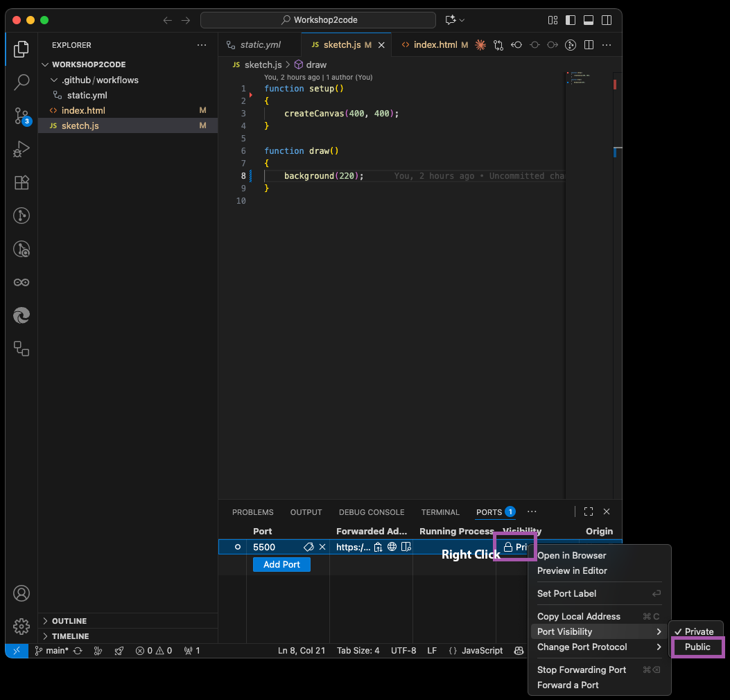Maximize the panel size

[589, 511]
